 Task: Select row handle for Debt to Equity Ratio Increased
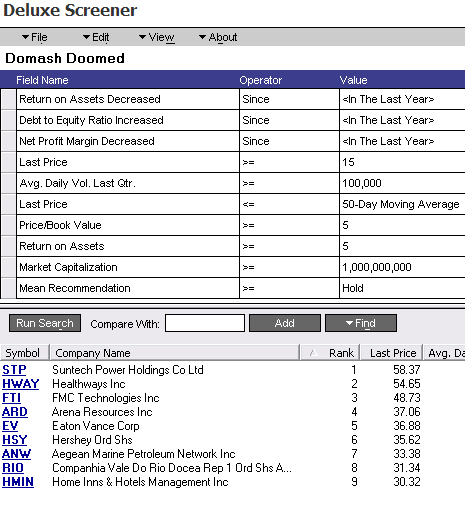(9, 120)
